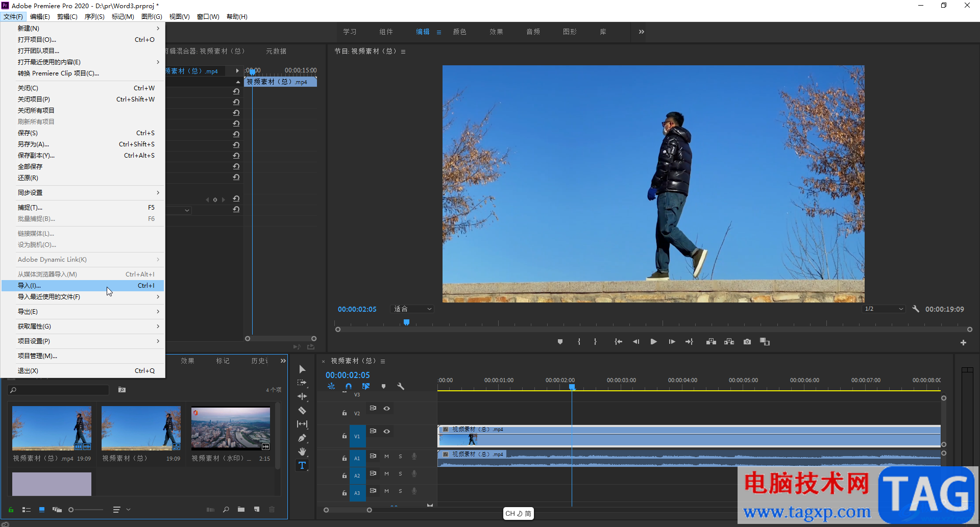The width and height of the screenshot is (980, 527).
Task: Mute the A1 audio track
Action: 386,457
